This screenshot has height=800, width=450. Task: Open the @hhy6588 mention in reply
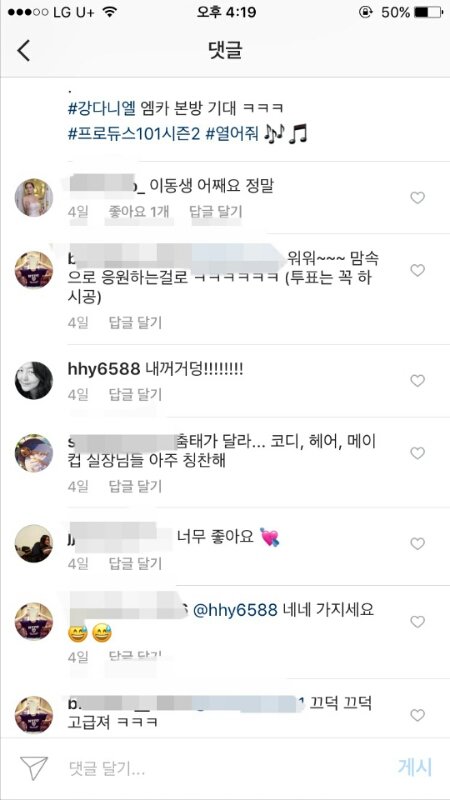pyautogui.click(x=235, y=609)
